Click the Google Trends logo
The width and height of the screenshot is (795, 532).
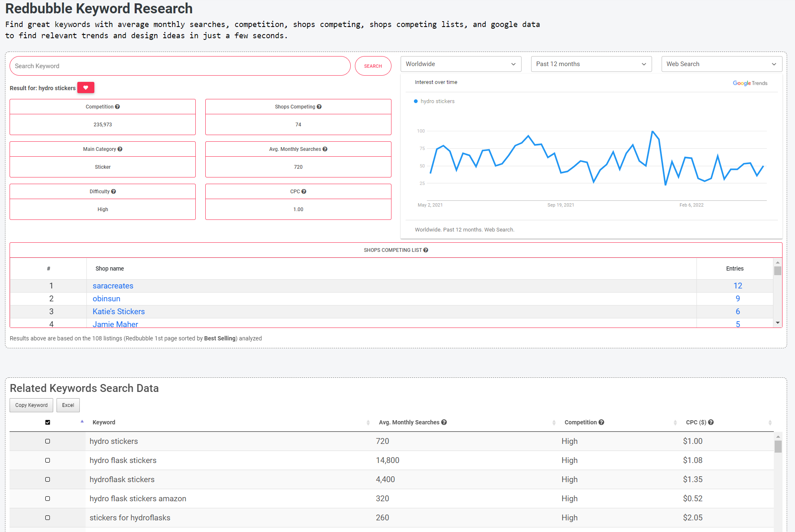tap(750, 83)
